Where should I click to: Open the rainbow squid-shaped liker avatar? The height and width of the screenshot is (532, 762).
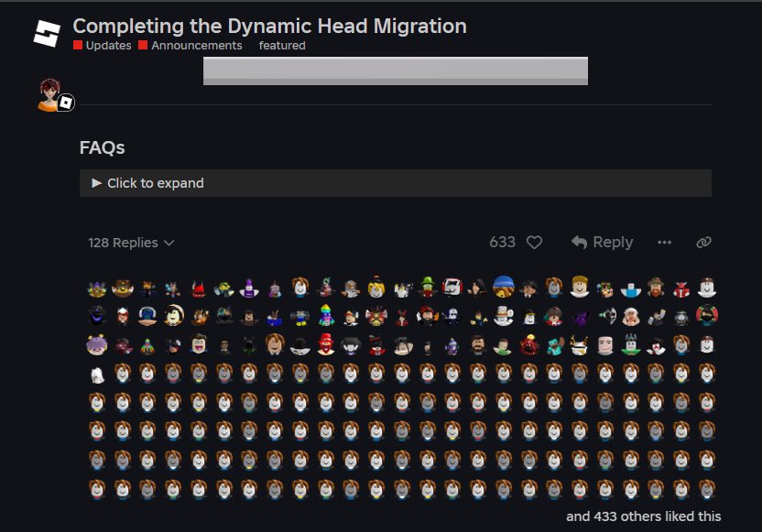pyautogui.click(x=326, y=316)
